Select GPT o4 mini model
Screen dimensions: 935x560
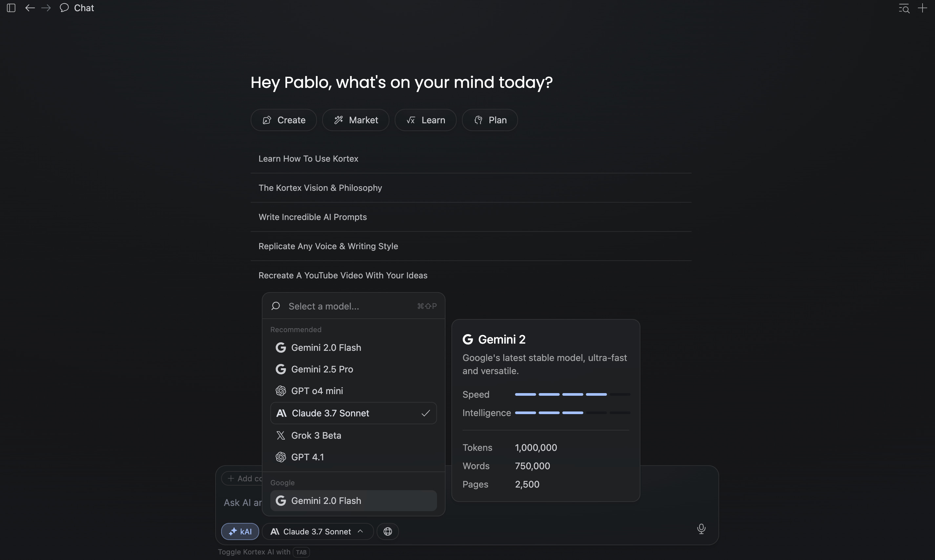coord(317,391)
